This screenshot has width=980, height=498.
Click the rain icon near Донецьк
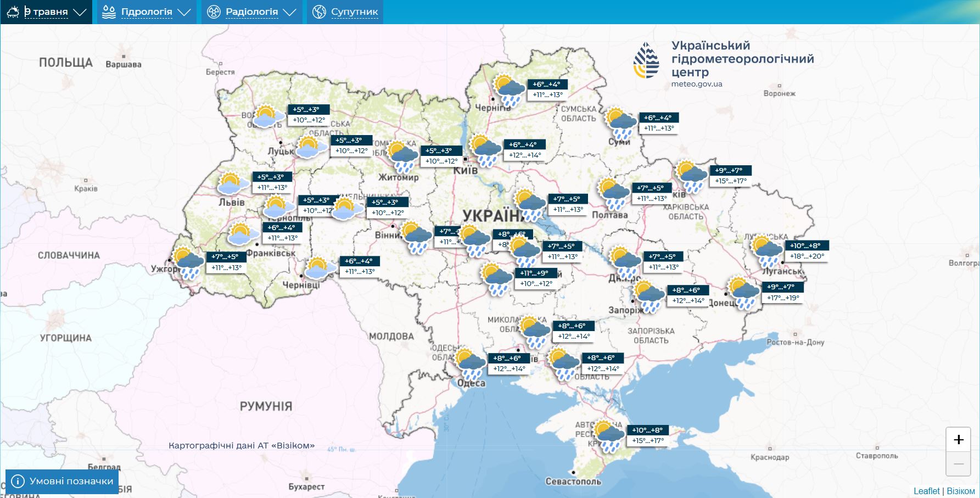(744, 293)
